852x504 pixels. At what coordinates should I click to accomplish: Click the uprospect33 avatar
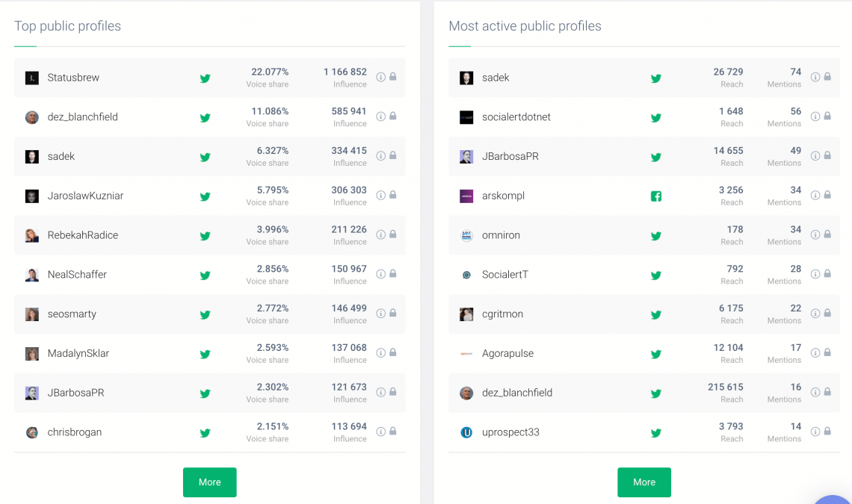(466, 432)
